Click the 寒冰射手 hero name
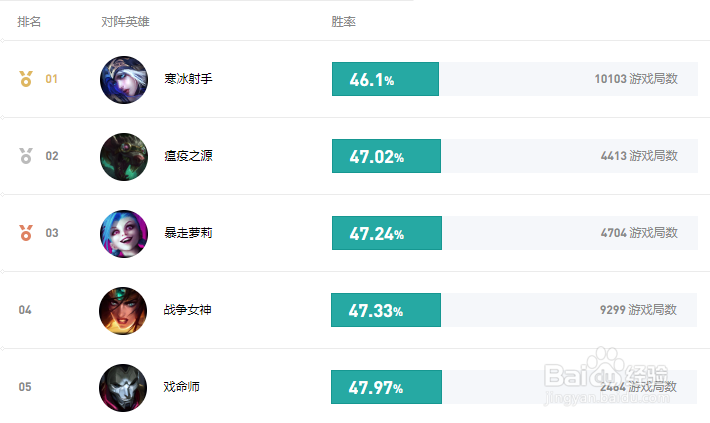 188,79
